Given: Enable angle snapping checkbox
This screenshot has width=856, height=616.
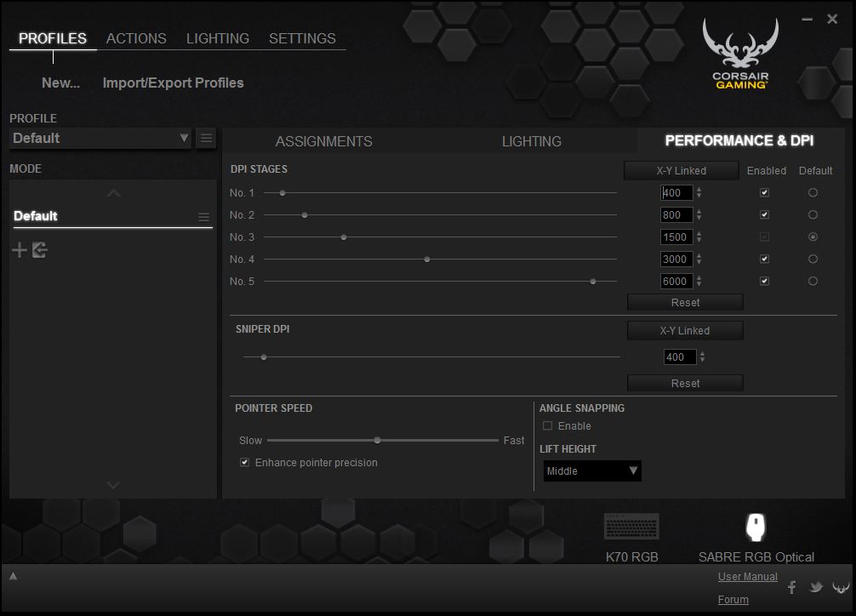Looking at the screenshot, I should pos(548,425).
